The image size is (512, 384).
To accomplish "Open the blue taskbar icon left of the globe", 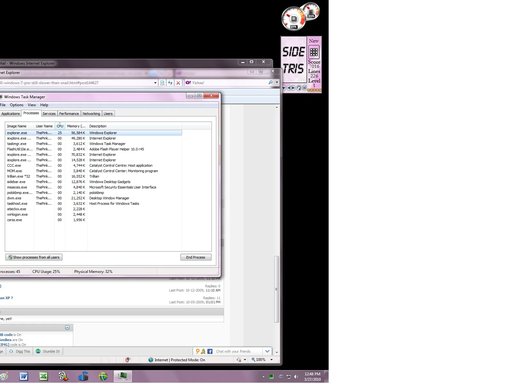I will click(83, 377).
